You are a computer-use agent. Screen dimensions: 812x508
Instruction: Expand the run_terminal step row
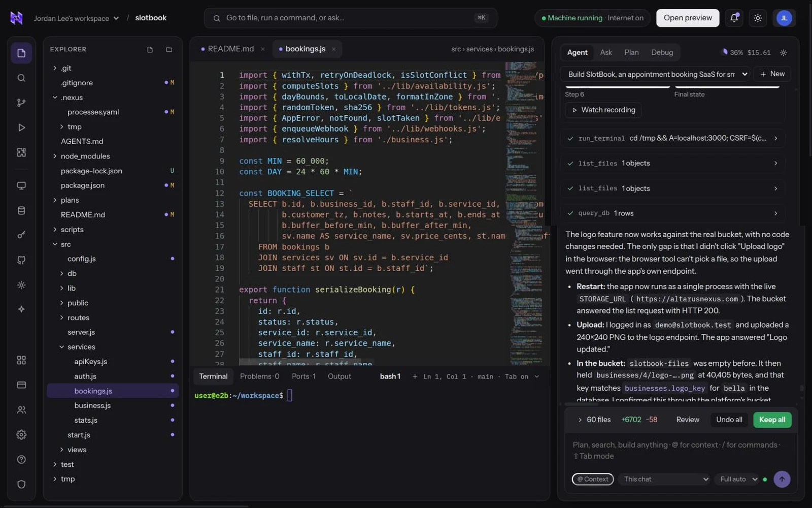pyautogui.click(x=673, y=138)
